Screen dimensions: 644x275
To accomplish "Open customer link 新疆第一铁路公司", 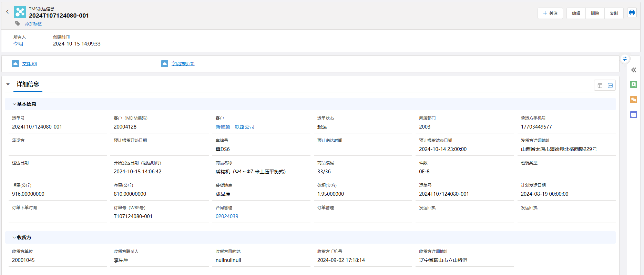I will tap(235, 127).
